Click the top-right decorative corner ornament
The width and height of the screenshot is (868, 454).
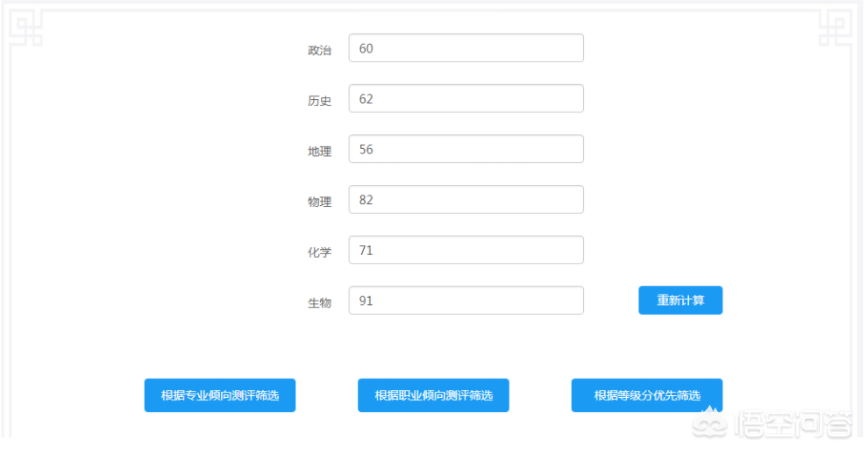(836, 26)
